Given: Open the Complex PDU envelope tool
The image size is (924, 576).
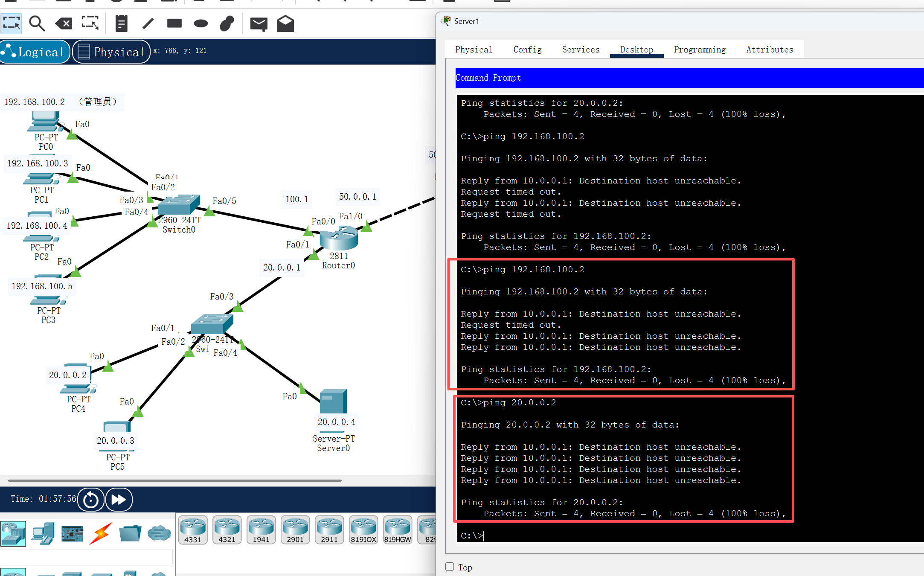Looking at the screenshot, I should point(285,24).
